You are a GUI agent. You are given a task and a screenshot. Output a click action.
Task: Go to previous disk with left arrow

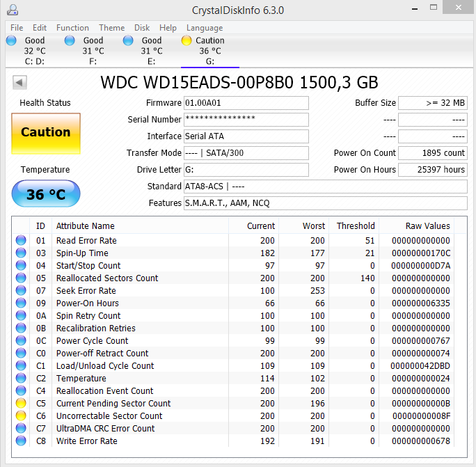click(x=19, y=82)
